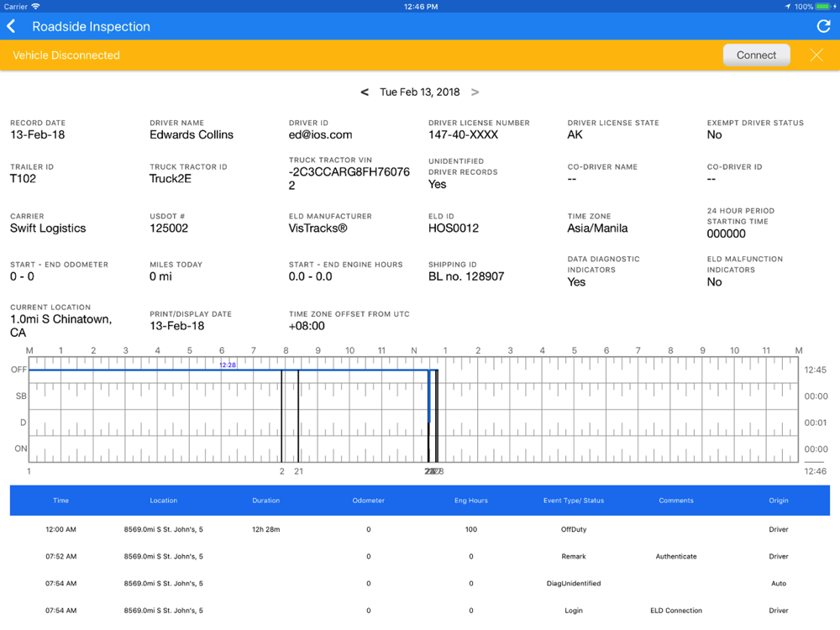Go to the next day arrow
This screenshot has width=840, height=630.
[x=475, y=92]
